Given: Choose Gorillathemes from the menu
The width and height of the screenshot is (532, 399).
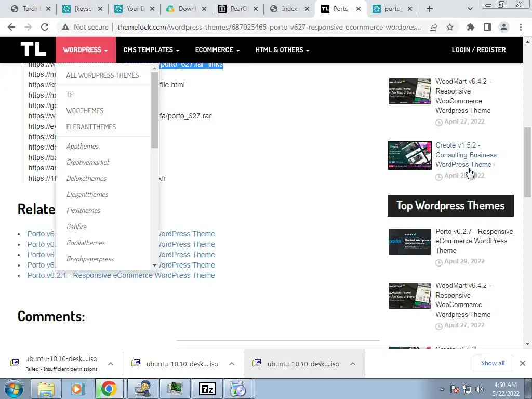Looking at the screenshot, I should tap(86, 243).
